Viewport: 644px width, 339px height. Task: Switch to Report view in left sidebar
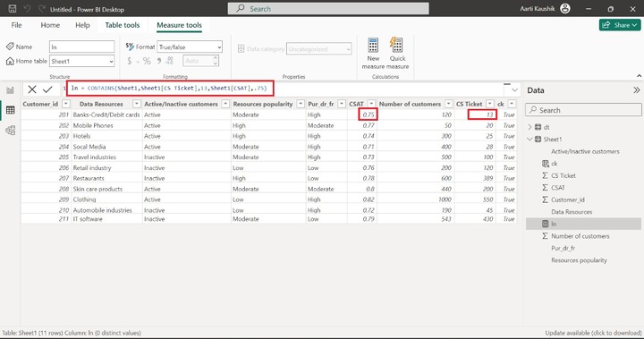(10, 90)
